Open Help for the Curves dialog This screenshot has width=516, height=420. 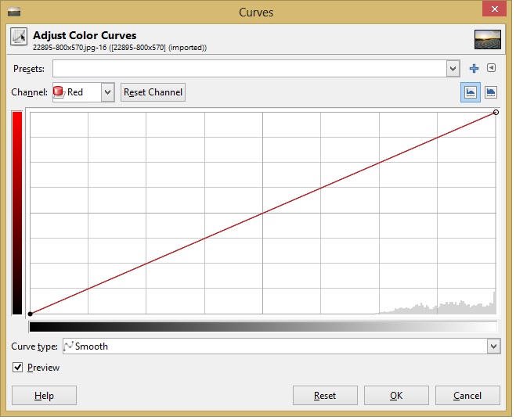[44, 396]
